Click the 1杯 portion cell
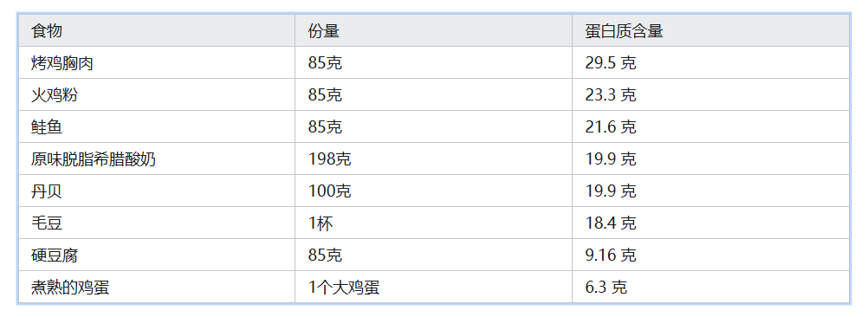Viewport: 868px width, 317px height. click(x=433, y=223)
